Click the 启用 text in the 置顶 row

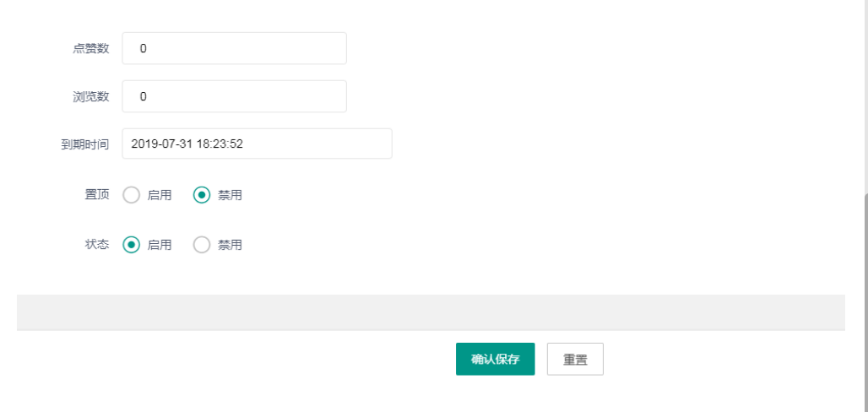(160, 195)
